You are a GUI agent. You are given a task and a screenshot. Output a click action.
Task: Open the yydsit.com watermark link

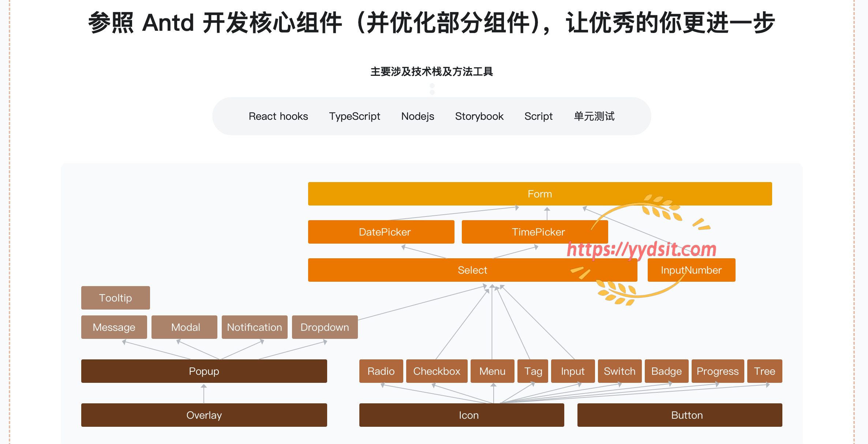click(641, 250)
